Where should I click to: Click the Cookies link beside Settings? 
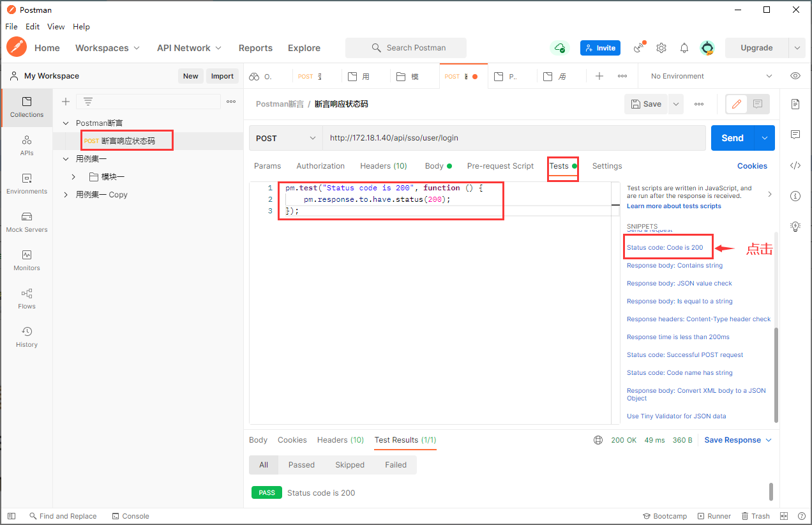(752, 166)
